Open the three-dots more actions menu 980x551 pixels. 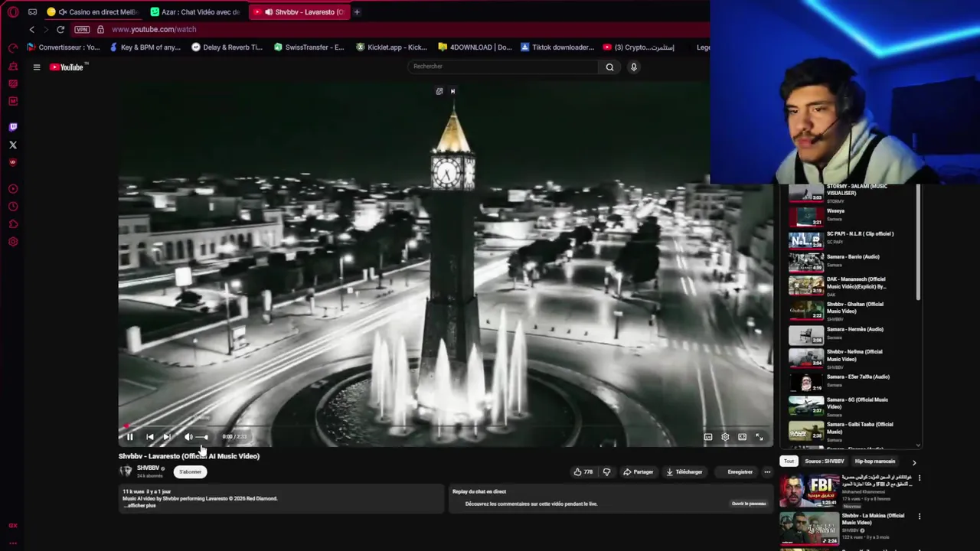tap(767, 472)
